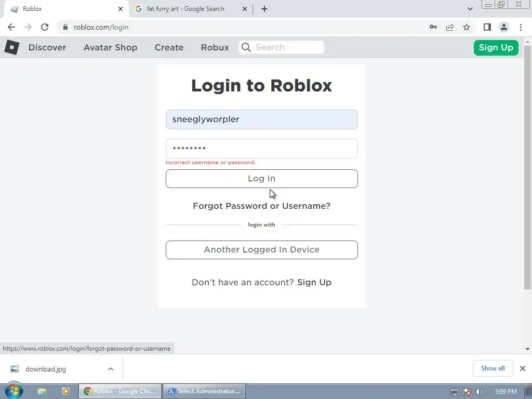Viewport: 532px width, 399px height.
Task: Focus the username field sneeglyworpler
Action: point(262,119)
